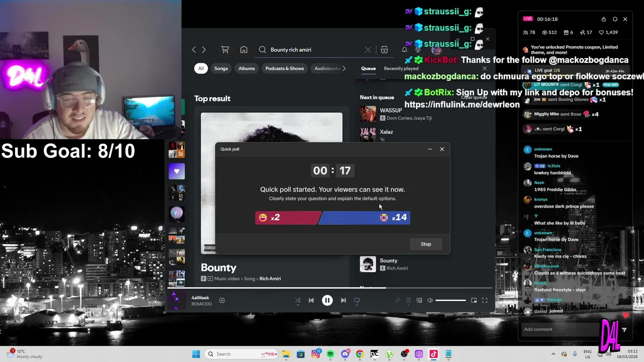Open the LIVE goal 2/5 banner

click(576, 70)
